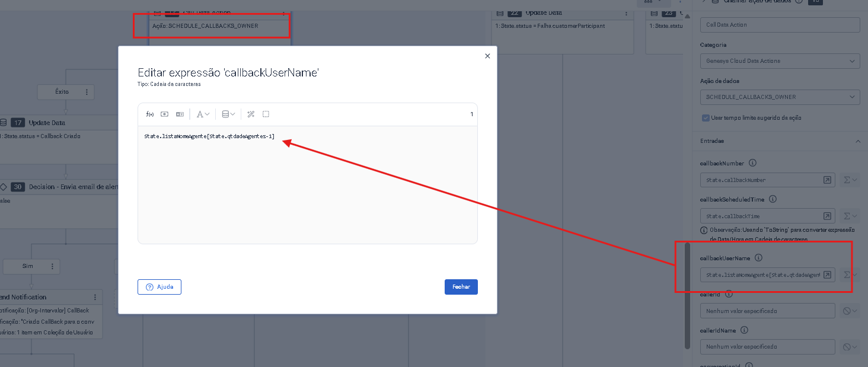The image size is (868, 367).
Task: Open the Send Notification node menu dots
Action: click(x=95, y=297)
